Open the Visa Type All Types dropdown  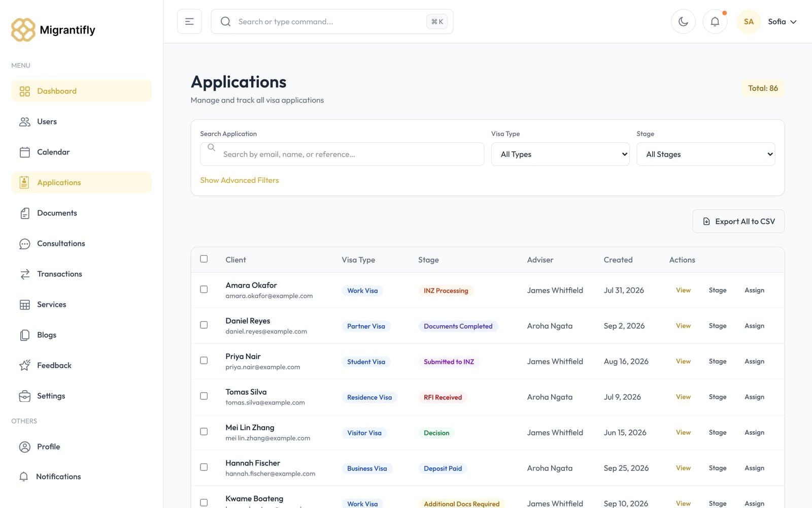(x=560, y=154)
